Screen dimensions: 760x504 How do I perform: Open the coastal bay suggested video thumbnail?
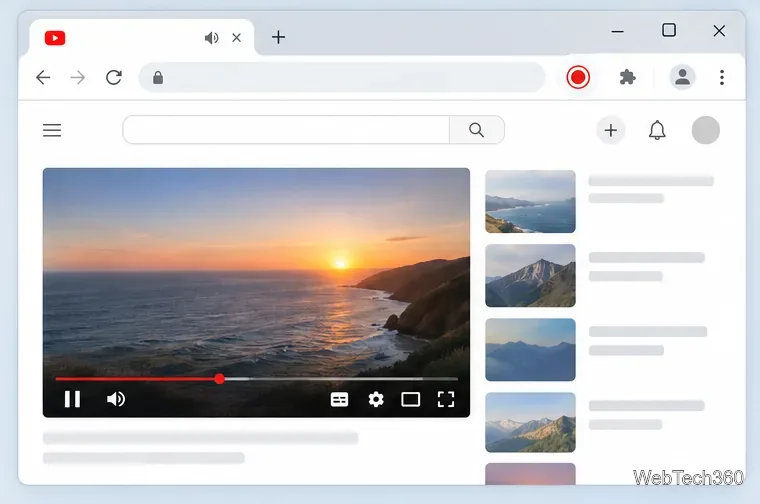pyautogui.click(x=530, y=202)
